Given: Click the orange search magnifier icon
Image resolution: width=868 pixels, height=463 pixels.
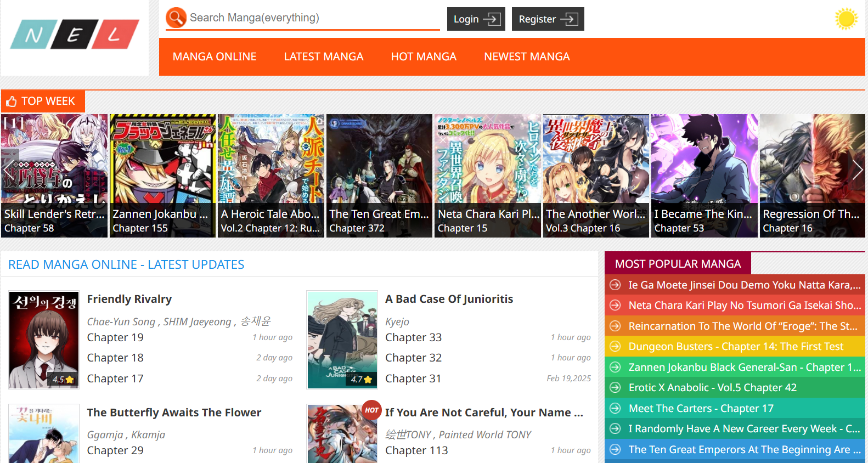Looking at the screenshot, I should click(x=176, y=18).
